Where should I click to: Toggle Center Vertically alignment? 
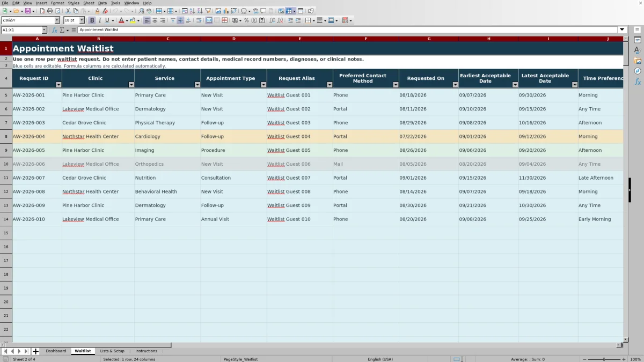(x=180, y=20)
